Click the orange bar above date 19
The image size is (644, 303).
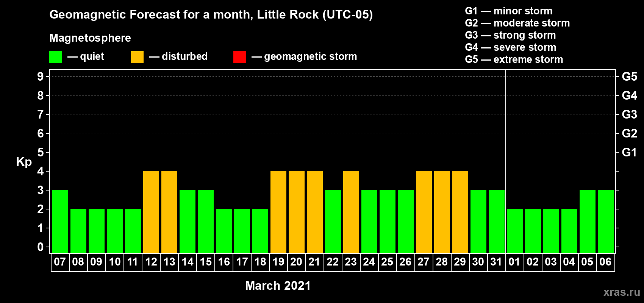coord(278,212)
